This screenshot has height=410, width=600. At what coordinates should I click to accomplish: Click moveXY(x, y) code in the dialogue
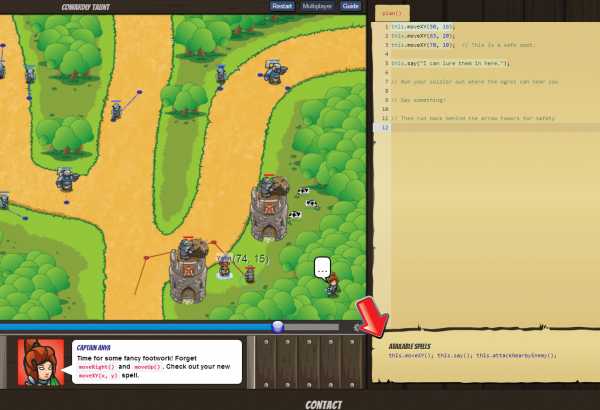(x=98, y=376)
